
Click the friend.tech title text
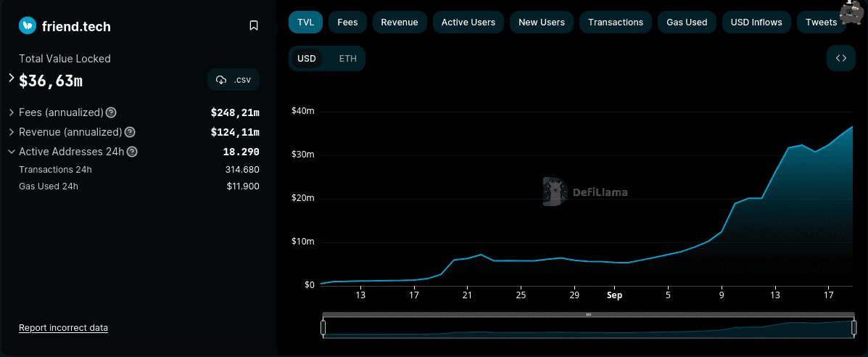tap(76, 26)
